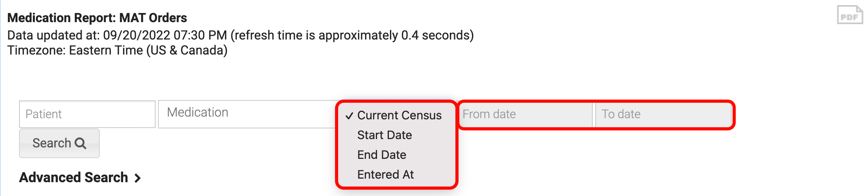Click the word Search on the button
This screenshot has width=868, height=196.
tap(52, 143)
